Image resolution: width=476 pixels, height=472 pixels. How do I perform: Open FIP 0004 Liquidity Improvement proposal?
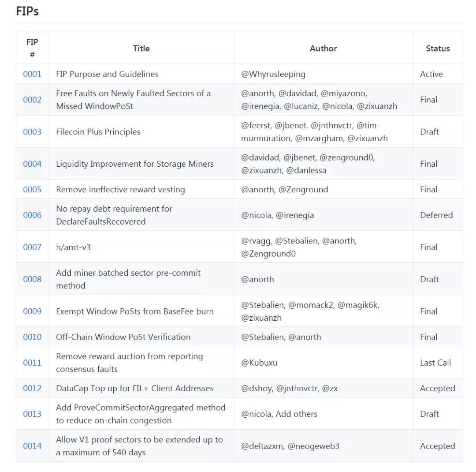[32, 164]
